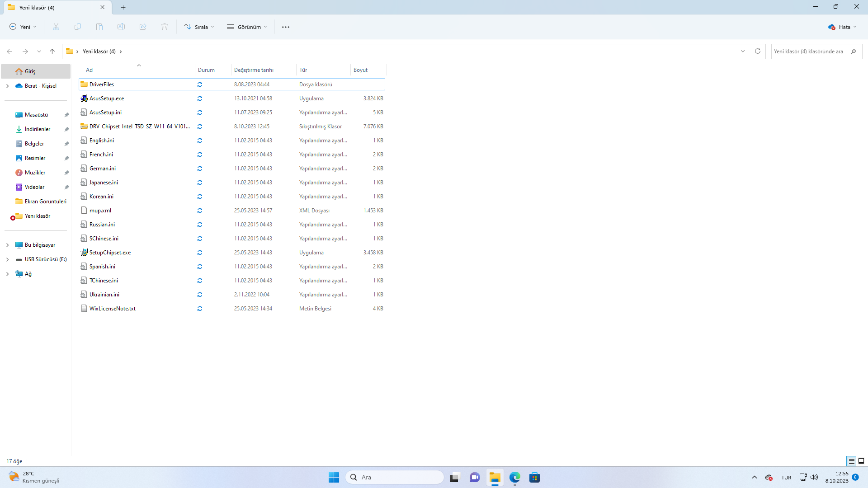Open Windows Start menu
This screenshot has width=868, height=488.
tap(334, 478)
